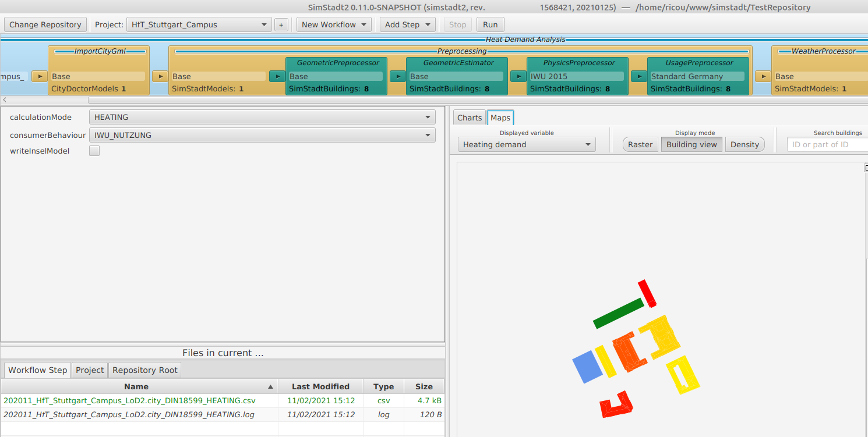Click the play arrow before WeatherProcessor

point(763,76)
